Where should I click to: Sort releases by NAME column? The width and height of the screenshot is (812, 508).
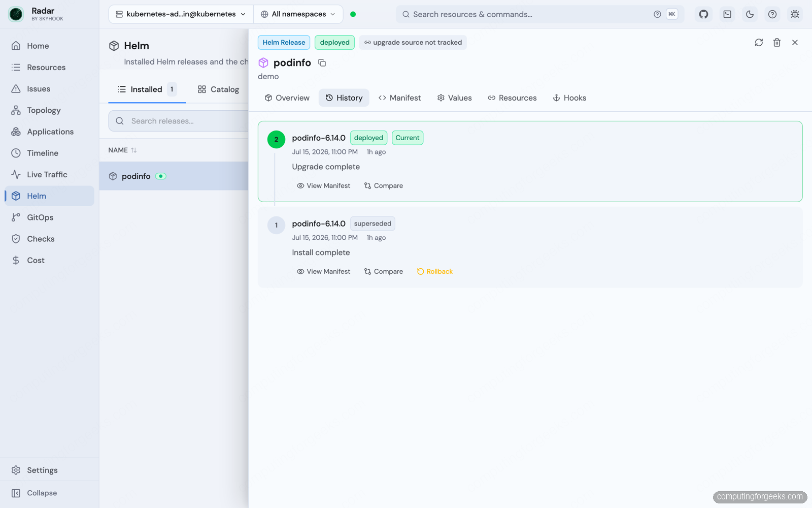click(x=122, y=150)
